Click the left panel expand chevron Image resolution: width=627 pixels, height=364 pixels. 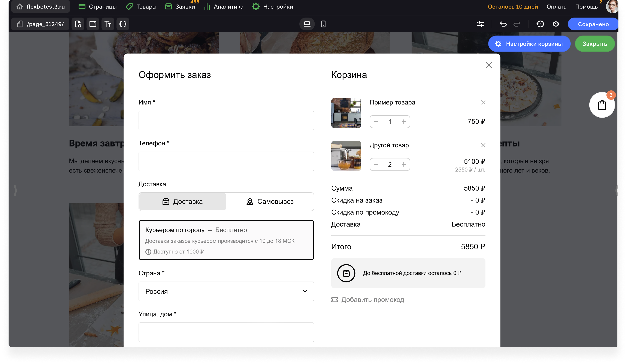pos(15,191)
